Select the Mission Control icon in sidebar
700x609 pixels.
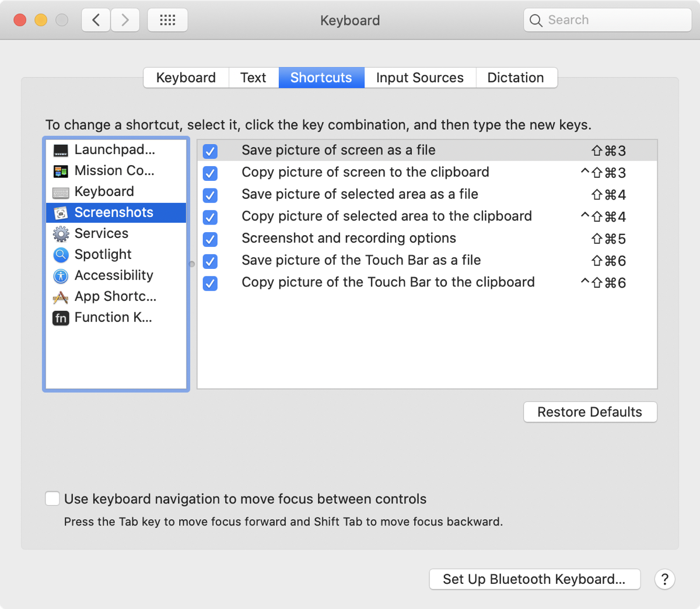61,171
